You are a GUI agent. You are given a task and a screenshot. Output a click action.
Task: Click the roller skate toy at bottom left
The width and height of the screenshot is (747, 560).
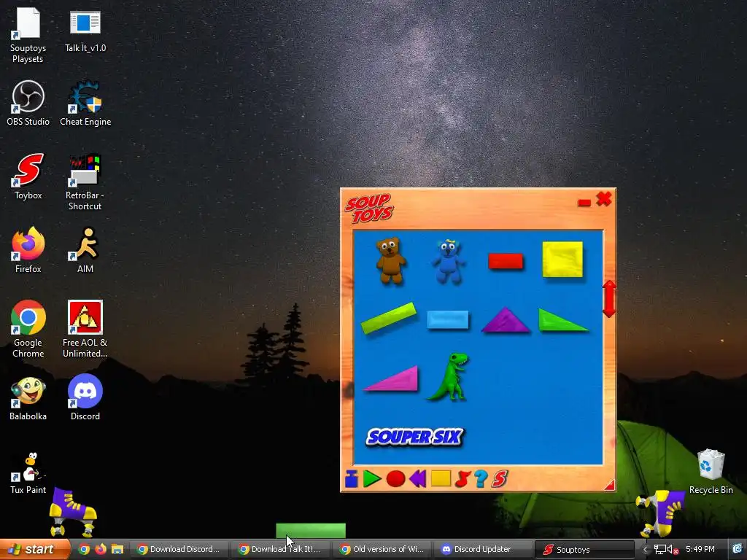click(x=73, y=511)
